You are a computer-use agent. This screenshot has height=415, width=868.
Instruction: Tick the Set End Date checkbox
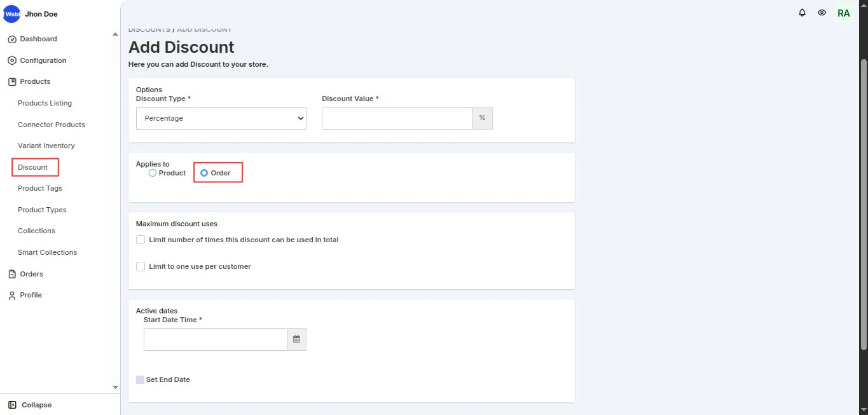[x=141, y=379]
